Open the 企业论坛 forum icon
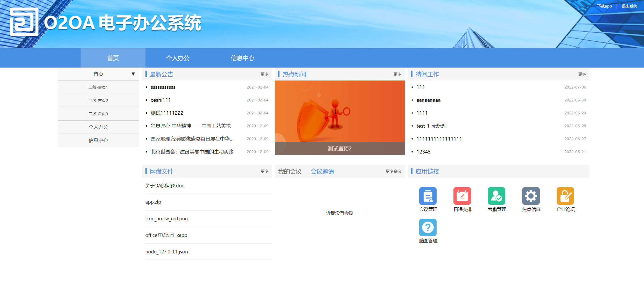644x285 pixels. (565, 196)
